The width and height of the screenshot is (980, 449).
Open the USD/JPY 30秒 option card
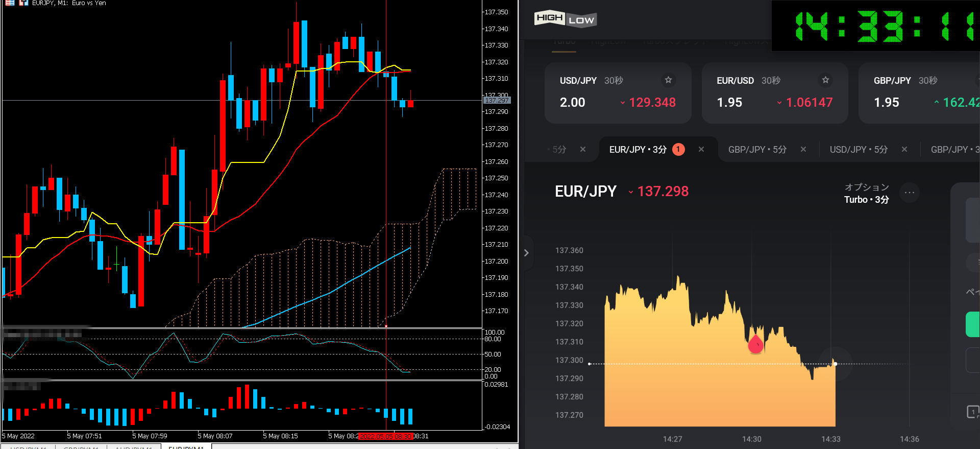618,93
